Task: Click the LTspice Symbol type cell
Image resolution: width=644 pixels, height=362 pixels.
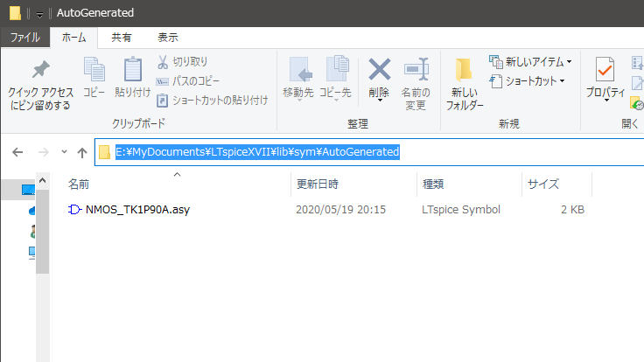Action: [461, 210]
